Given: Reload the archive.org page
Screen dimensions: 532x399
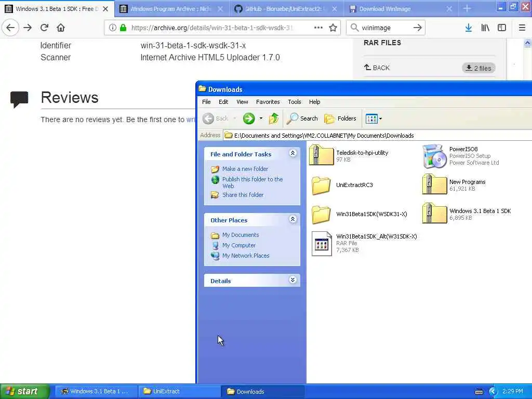Looking at the screenshot, I should coord(44,28).
